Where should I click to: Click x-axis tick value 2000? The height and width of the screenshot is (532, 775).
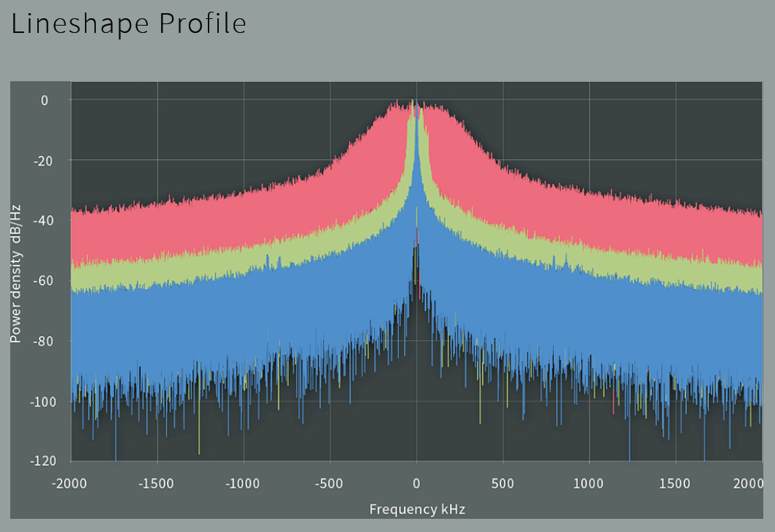click(x=749, y=484)
